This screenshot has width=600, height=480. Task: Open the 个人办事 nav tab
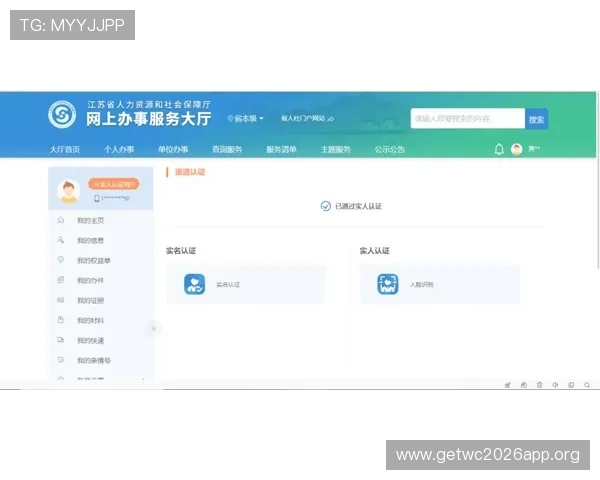pos(119,149)
